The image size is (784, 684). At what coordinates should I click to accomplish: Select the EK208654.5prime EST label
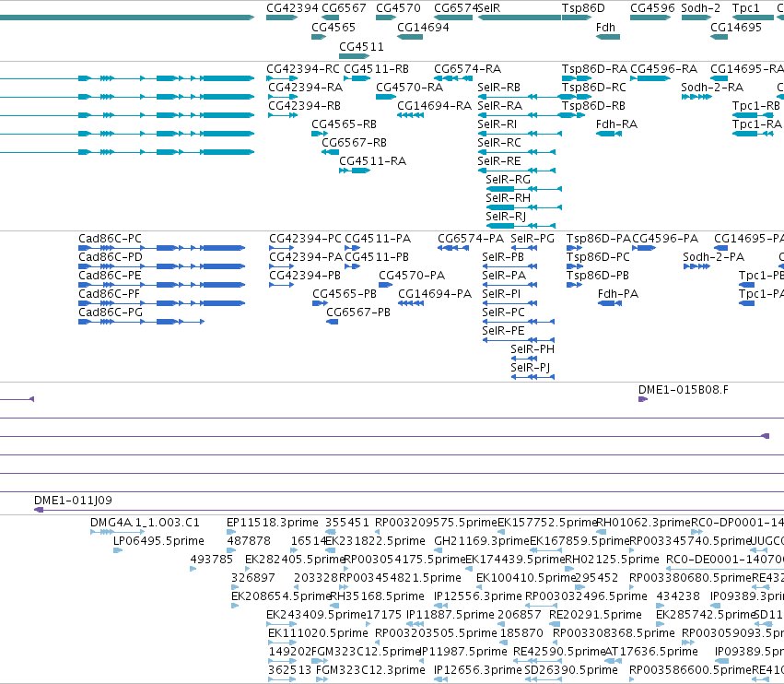click(279, 597)
